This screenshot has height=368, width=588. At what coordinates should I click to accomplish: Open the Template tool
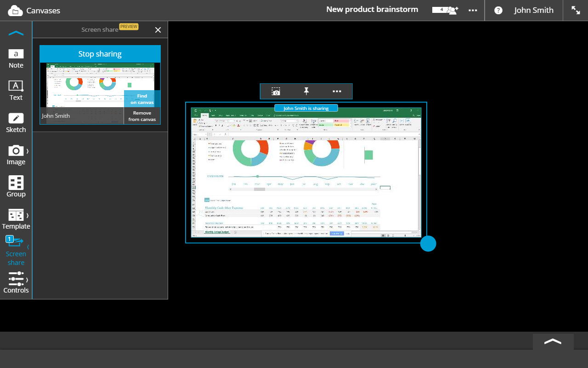coord(16,219)
